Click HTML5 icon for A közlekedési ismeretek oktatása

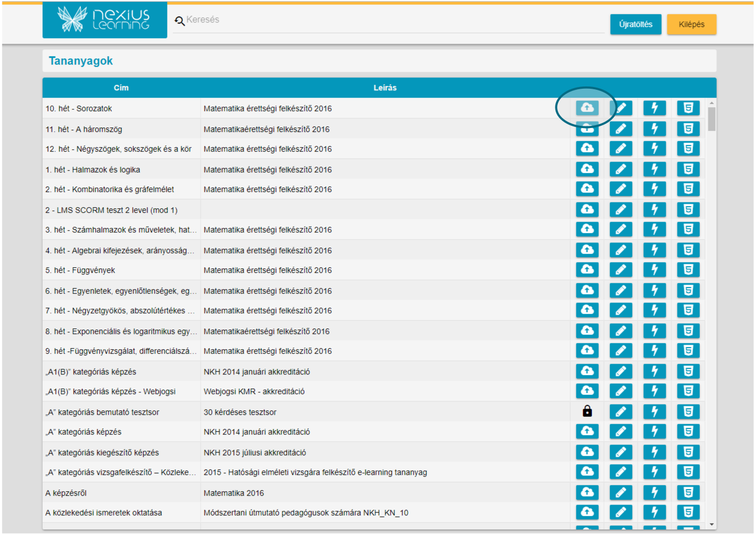click(688, 512)
